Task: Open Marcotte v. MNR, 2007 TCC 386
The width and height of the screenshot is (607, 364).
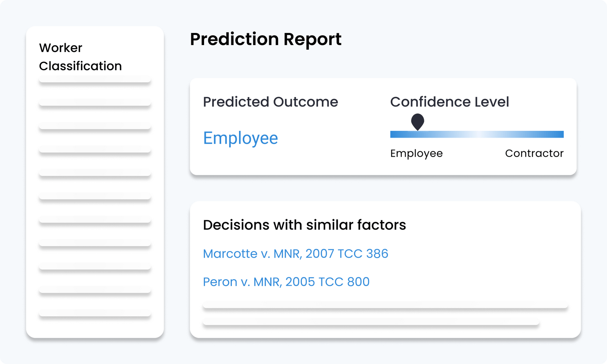Action: pyautogui.click(x=296, y=254)
